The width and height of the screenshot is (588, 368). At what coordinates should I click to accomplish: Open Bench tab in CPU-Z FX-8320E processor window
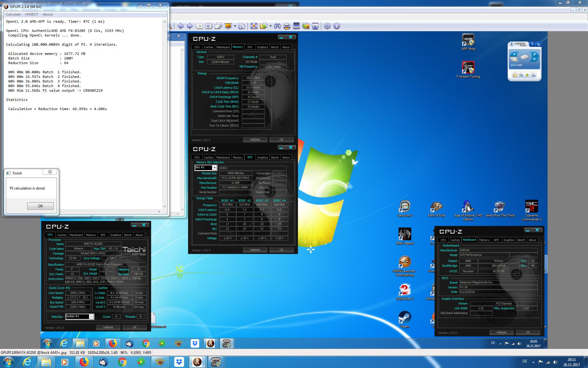point(128,235)
